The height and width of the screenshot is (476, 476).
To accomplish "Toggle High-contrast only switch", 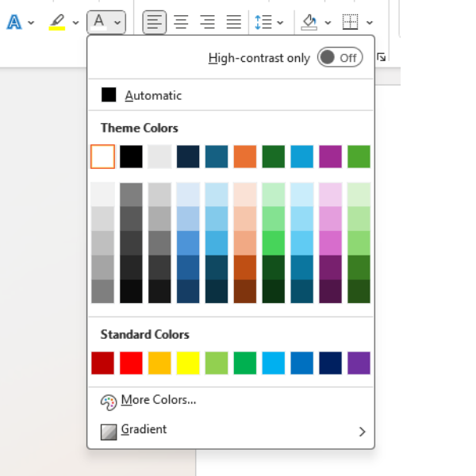I will tap(340, 58).
